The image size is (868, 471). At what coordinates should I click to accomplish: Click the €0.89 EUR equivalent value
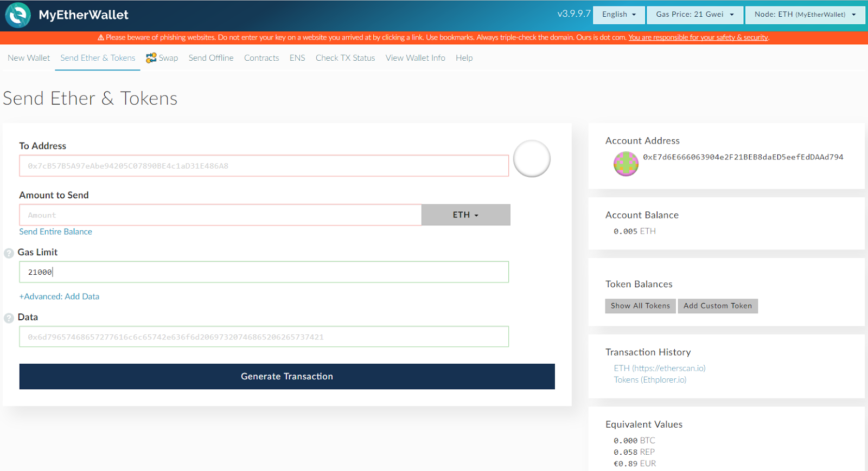[x=635, y=463]
